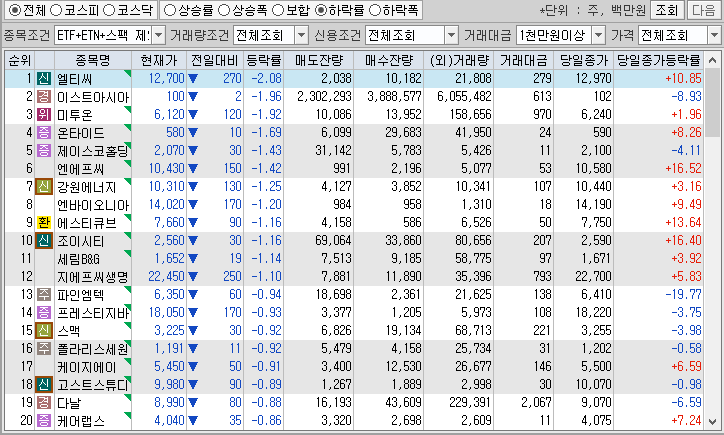The image size is (724, 435).
Task: Select stock name 다날
Action: (69, 403)
